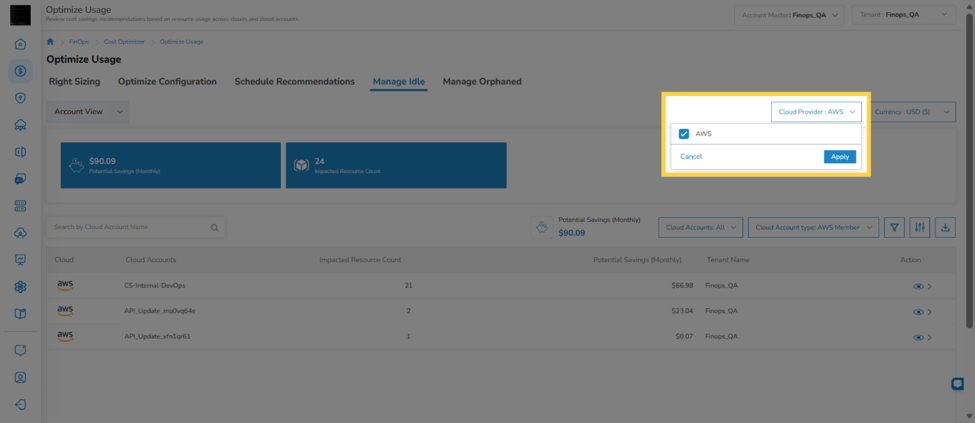Switch to the Right Sizing tab
This screenshot has width=975, height=423.
click(x=75, y=81)
